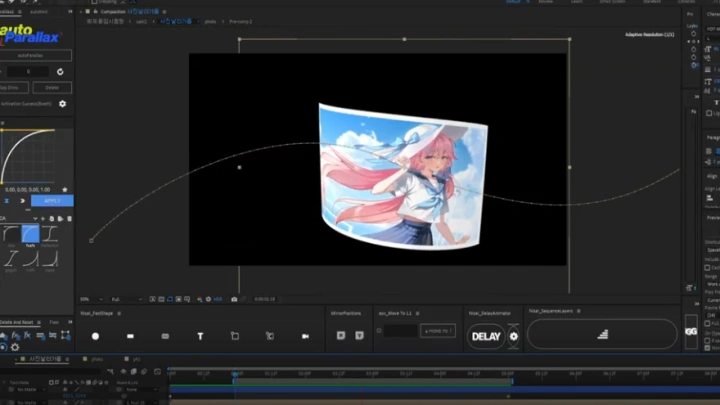This screenshot has height=405, width=720.
Task: Take a snapshot with the viewer camera icon
Action: pos(234,299)
